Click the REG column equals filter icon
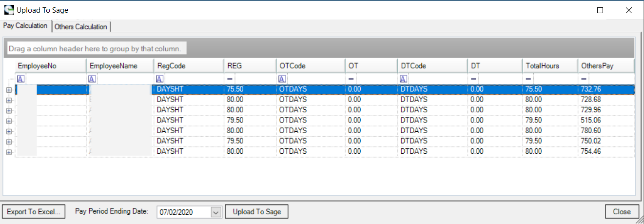The image size is (644, 224). 230,79
